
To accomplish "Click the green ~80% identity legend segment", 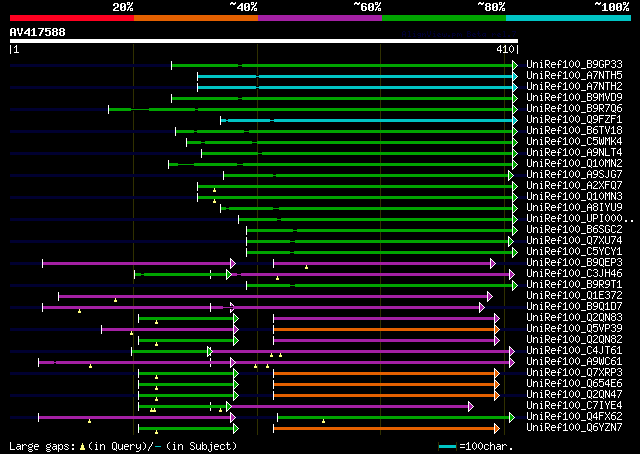I will pyautogui.click(x=444, y=18).
